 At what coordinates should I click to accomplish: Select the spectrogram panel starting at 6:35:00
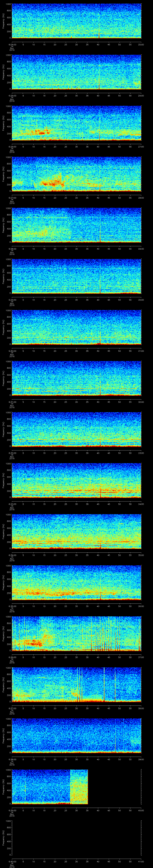tap(77, 583)
